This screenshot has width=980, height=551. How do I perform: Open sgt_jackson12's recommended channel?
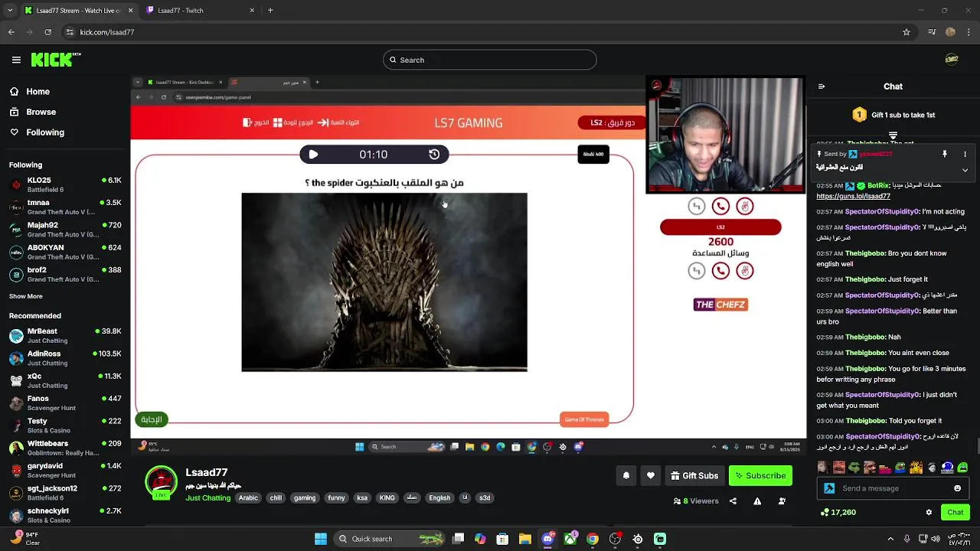click(x=65, y=493)
